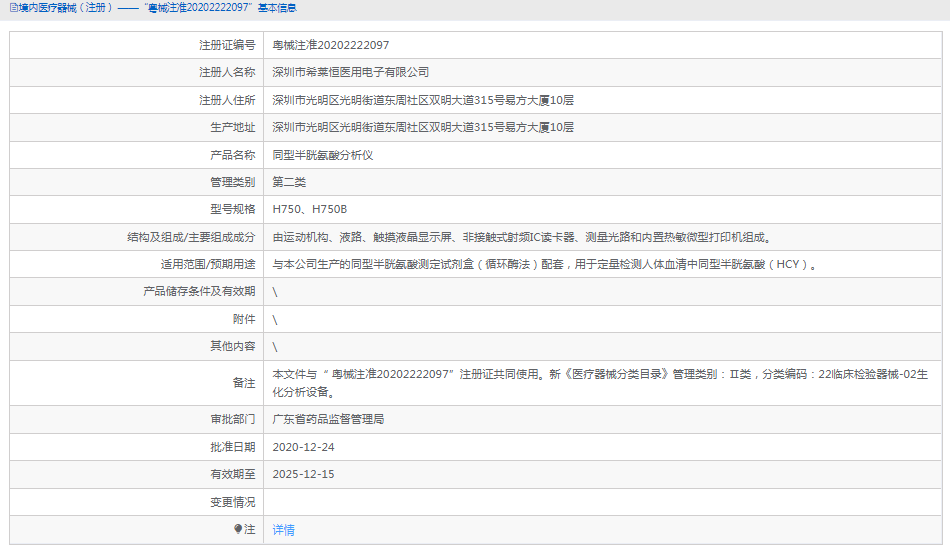Click the 注册人住所 row label
This screenshot has height=552, width=950.
[x=227, y=101]
